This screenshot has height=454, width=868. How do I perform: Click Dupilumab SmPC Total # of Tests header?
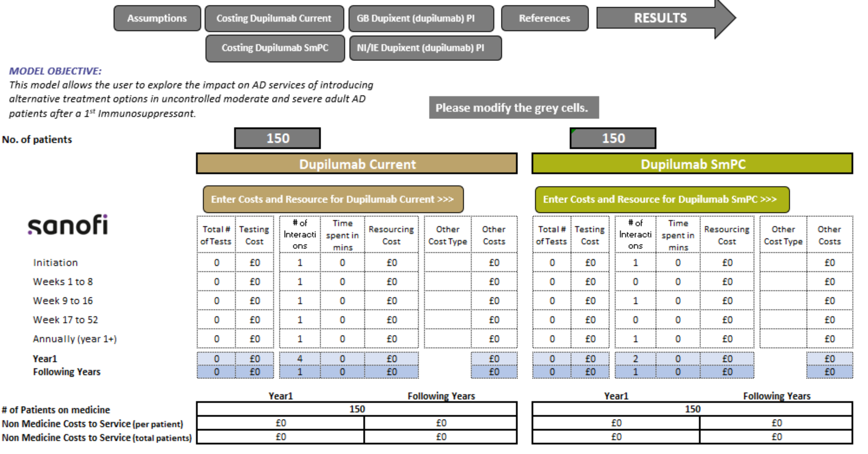point(552,235)
